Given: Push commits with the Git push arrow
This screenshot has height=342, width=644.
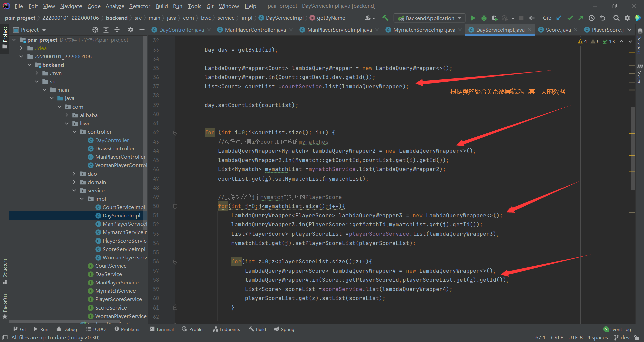Looking at the screenshot, I should coord(581,18).
